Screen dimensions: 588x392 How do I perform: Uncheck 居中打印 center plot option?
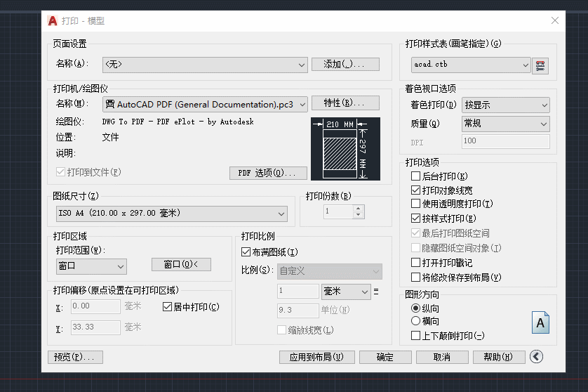click(x=167, y=307)
